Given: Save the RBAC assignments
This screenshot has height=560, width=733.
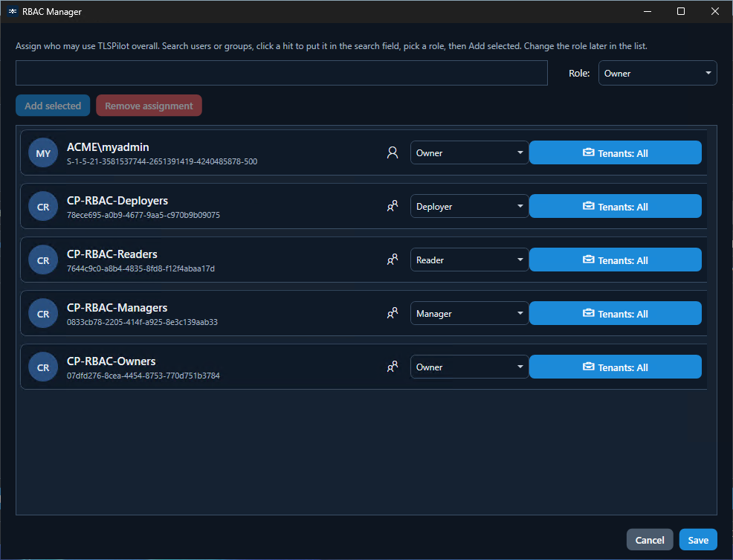Looking at the screenshot, I should [698, 540].
